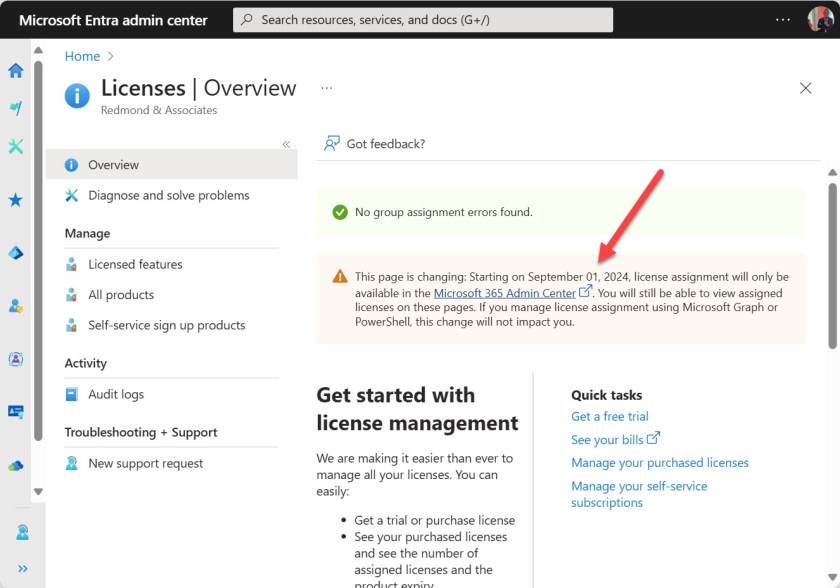Screen dimensions: 840x588
Task: Select Overview in the Licenses menu
Action: click(171, 164)
